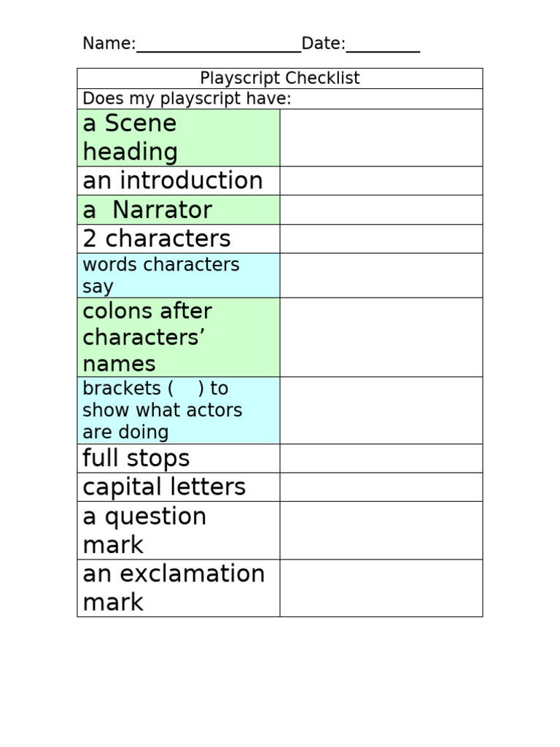Select the green 'a Scene heading' cell
The width and height of the screenshot is (560, 747).
[x=178, y=138]
